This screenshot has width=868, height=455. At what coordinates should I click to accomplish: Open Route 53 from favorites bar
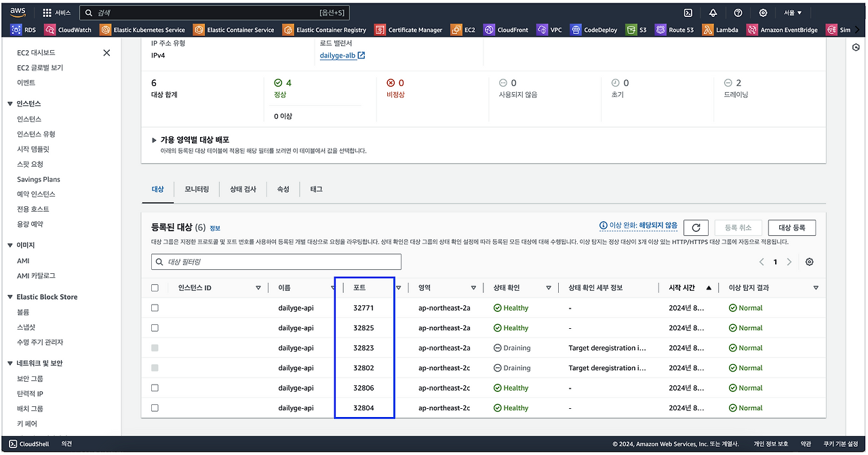click(x=675, y=30)
